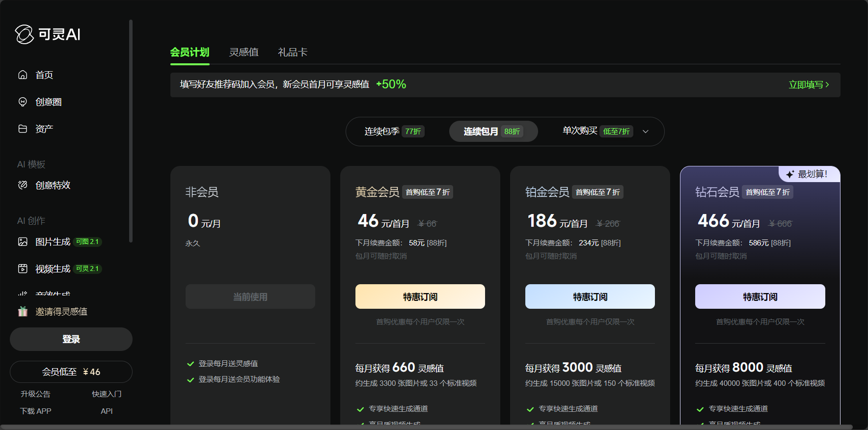Click the 资产 assets folder icon

click(x=23, y=129)
